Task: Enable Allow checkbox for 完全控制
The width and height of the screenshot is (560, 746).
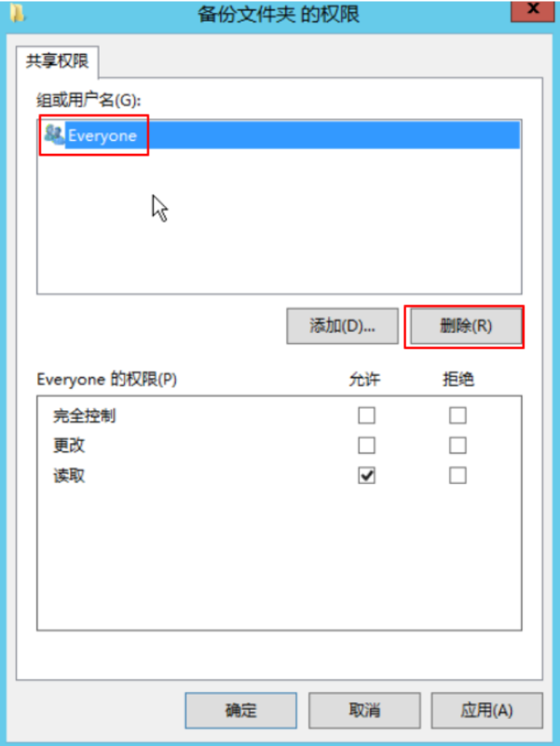Action: point(366,415)
